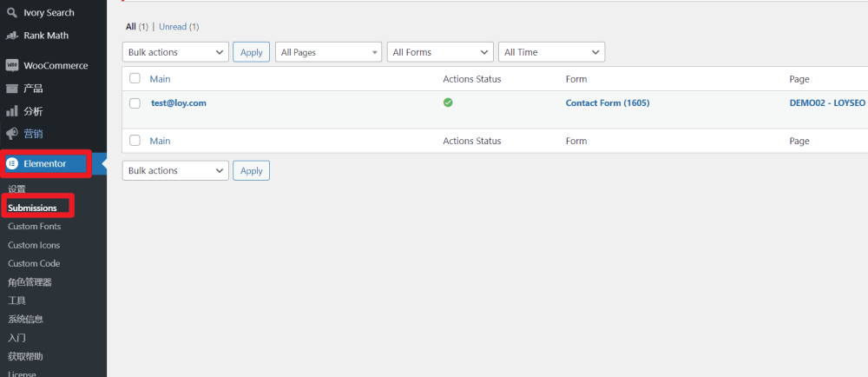Open the 设置 submenu item
Image resolution: width=868 pixels, height=377 pixels.
pos(16,189)
